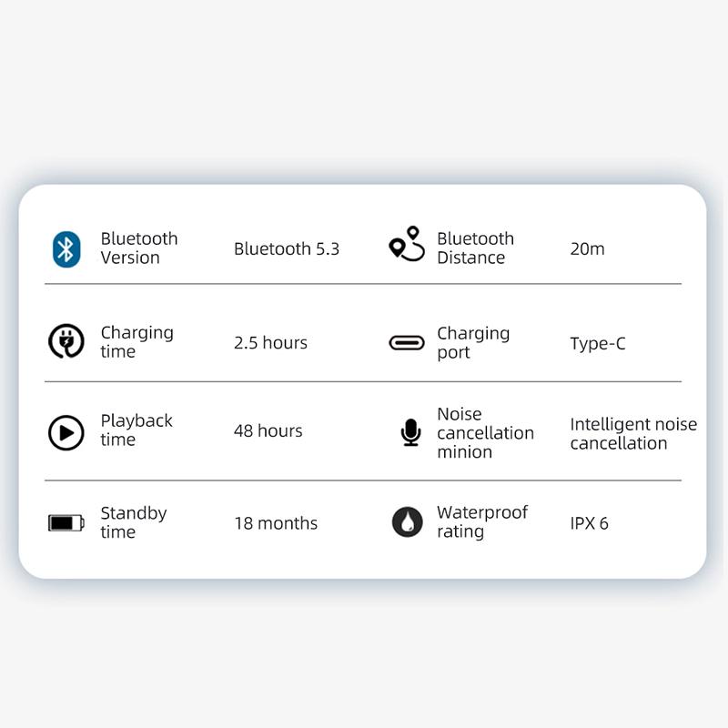
Task: Click the Type-C value text
Action: pyautogui.click(x=598, y=344)
